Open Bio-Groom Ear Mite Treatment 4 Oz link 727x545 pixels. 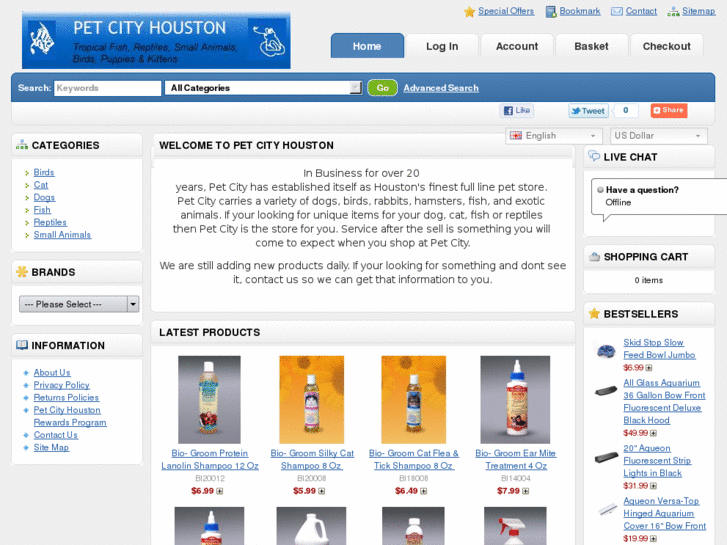coord(516,460)
